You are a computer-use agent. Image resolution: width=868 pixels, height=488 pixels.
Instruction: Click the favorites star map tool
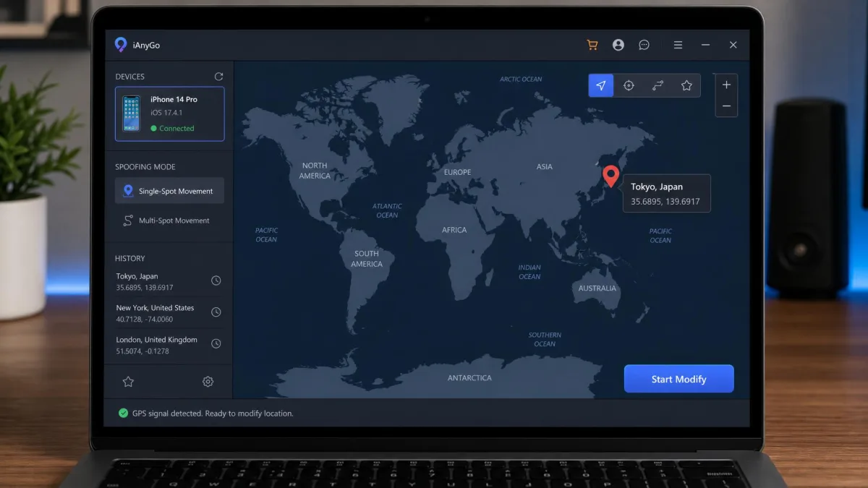click(x=686, y=85)
